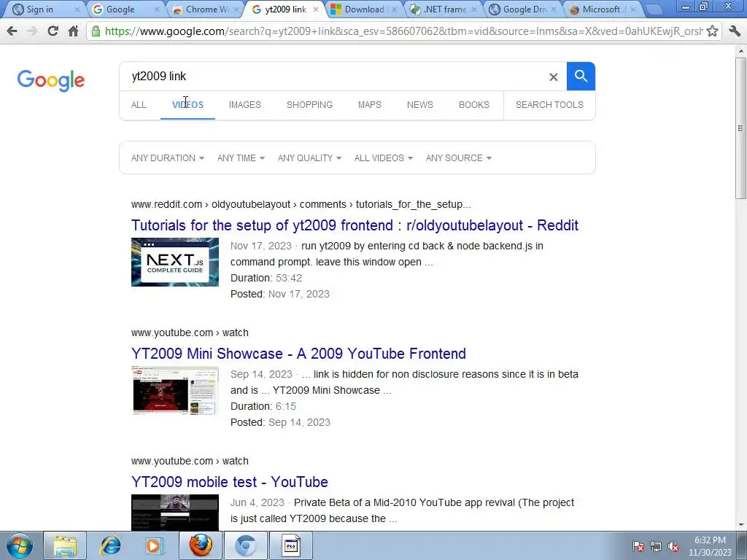The image size is (747, 560).
Task: Launch Internet Explorer from the taskbar
Action: [x=111, y=545]
